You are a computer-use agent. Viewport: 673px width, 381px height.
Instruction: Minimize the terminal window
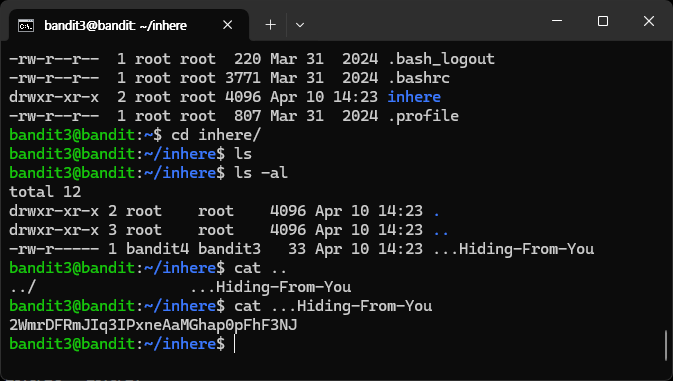557,21
